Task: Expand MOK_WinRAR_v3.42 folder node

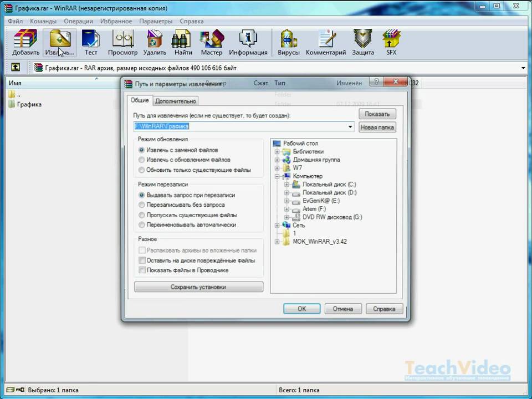Action: click(x=277, y=242)
